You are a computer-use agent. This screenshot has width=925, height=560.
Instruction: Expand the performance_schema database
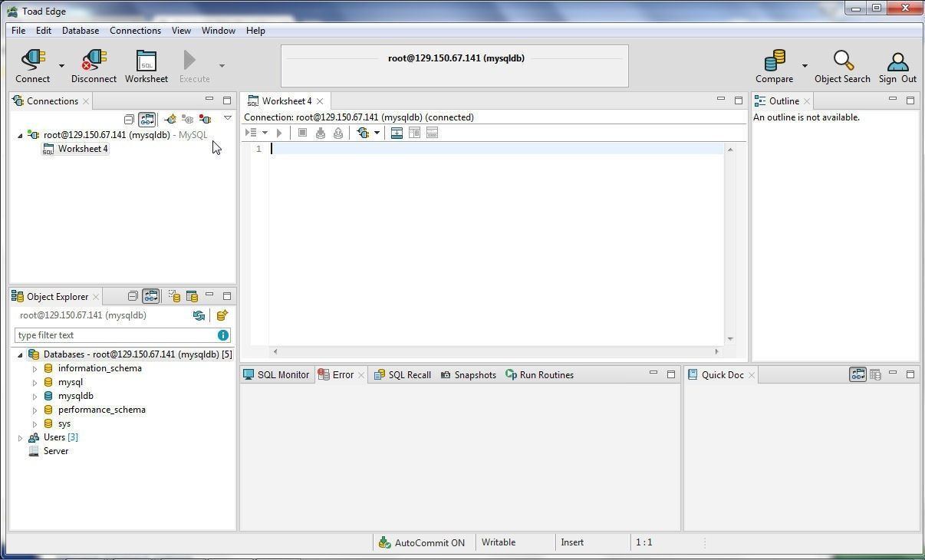[35, 410]
